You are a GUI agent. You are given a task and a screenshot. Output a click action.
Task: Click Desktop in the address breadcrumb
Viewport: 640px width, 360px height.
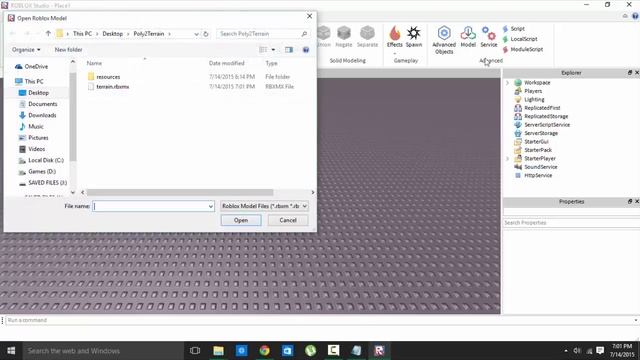point(113,34)
